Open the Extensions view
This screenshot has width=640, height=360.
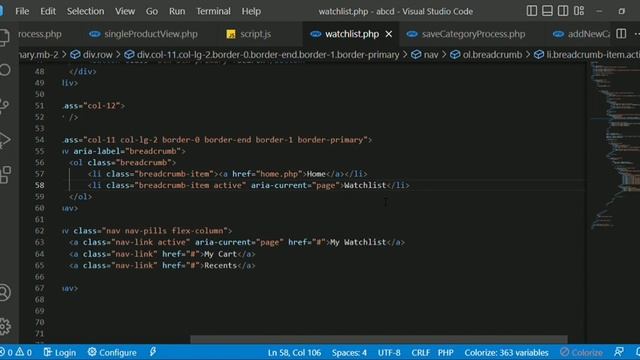coord(5,175)
